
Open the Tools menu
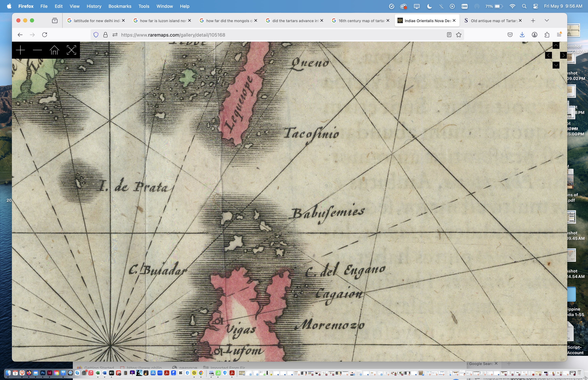[x=144, y=6]
